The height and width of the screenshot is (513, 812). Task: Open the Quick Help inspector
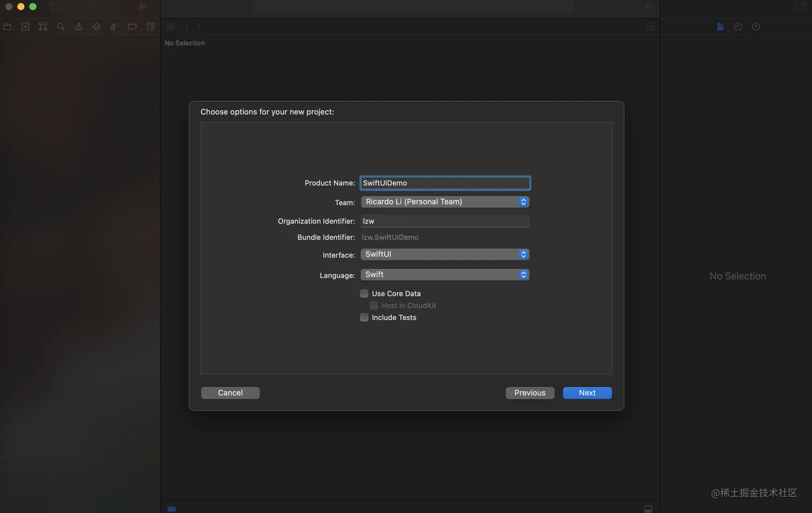[756, 26]
